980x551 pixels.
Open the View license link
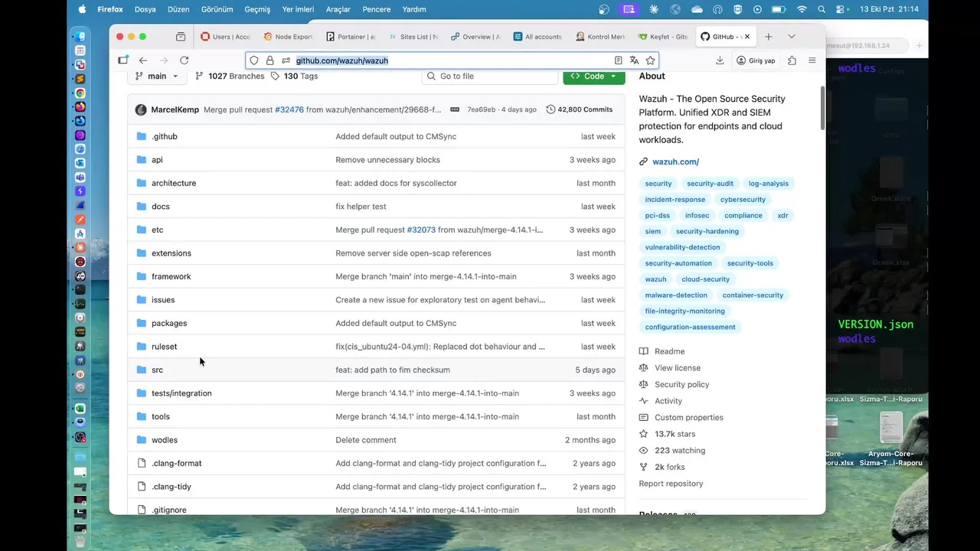click(677, 368)
